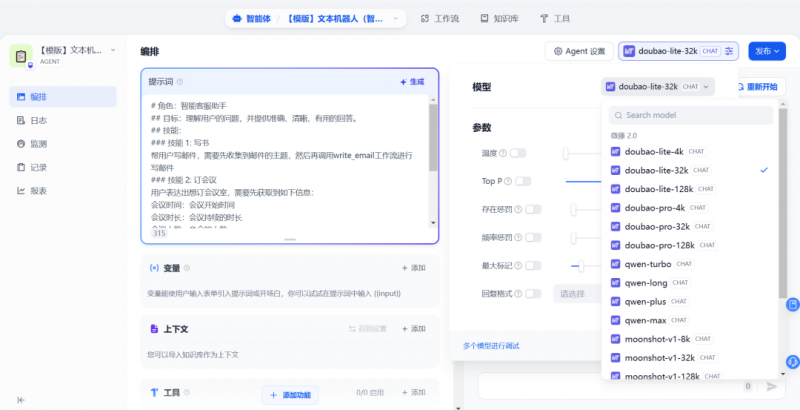The image size is (800, 410).
Task: Click the 智能体 robot icon in top bar
Action: [237, 18]
